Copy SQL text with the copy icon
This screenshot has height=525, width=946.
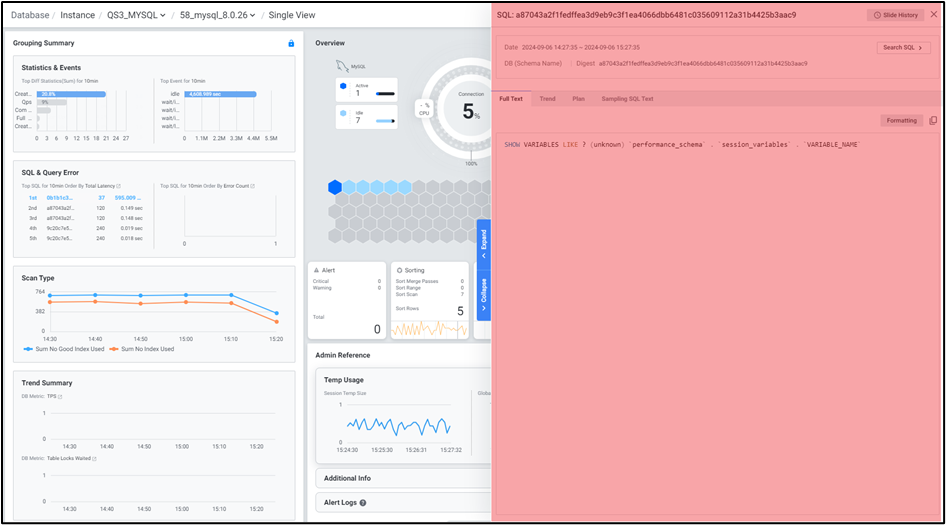point(933,120)
